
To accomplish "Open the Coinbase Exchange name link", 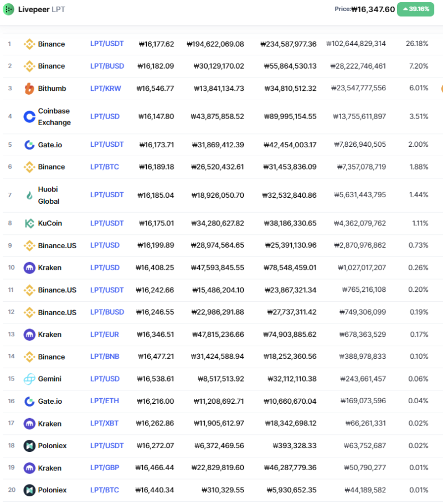I will 54,117.
